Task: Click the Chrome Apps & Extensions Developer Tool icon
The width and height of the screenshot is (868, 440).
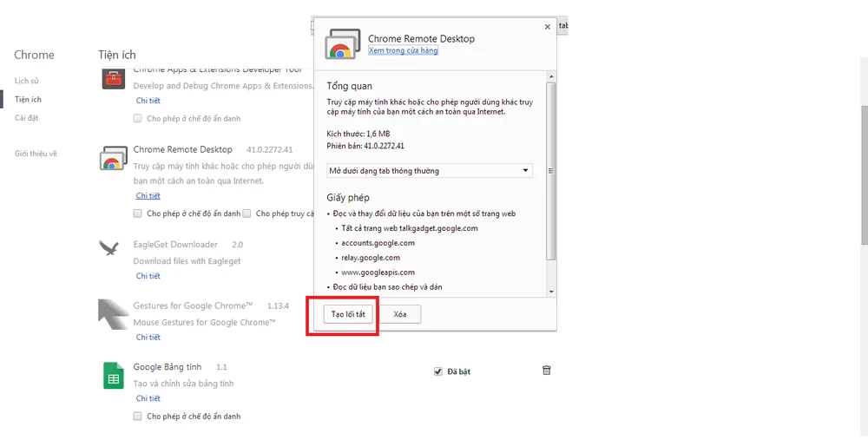Action: (112, 79)
